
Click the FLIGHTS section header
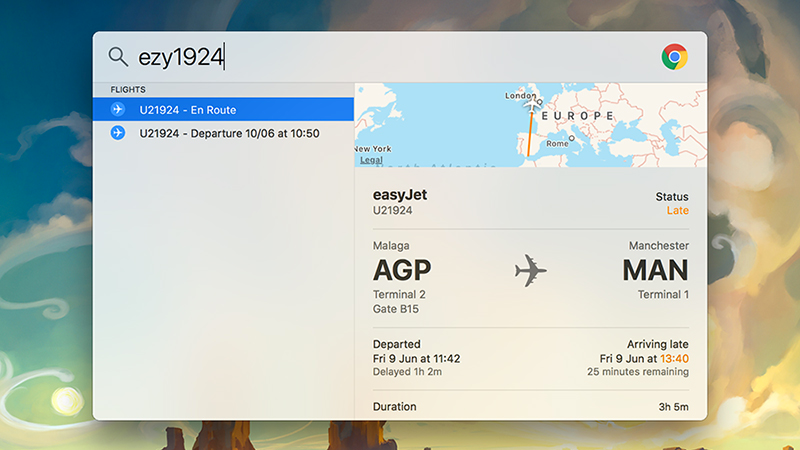pos(128,89)
